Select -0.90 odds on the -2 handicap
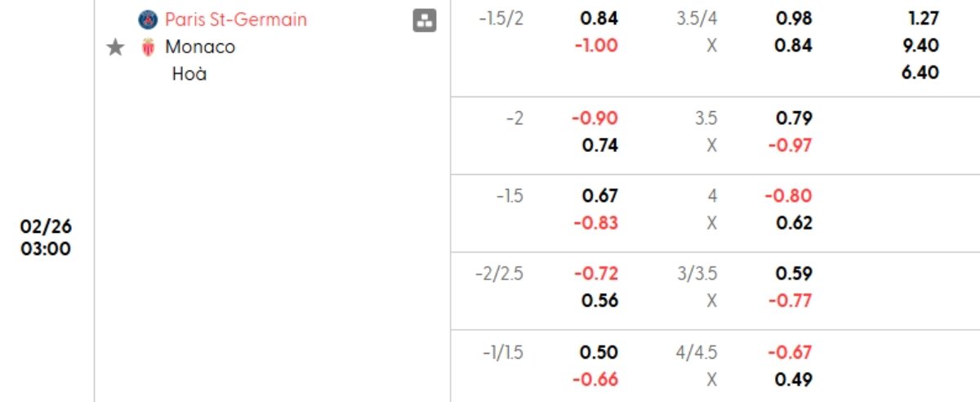The width and height of the screenshot is (980, 402). pos(595,118)
